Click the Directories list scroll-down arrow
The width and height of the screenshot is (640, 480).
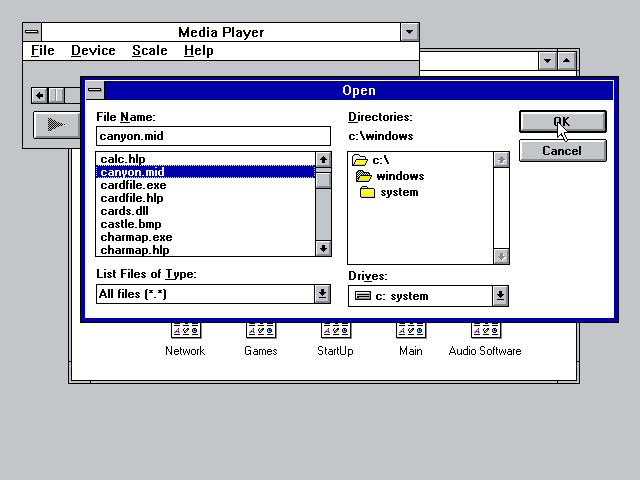[501, 256]
